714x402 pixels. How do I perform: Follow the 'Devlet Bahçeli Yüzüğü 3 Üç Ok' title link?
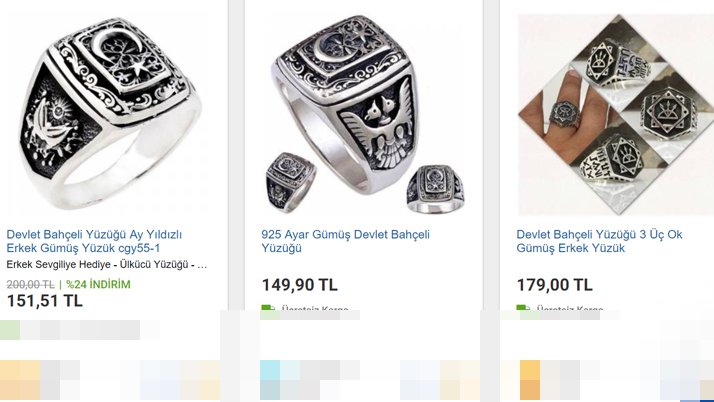pos(599,241)
